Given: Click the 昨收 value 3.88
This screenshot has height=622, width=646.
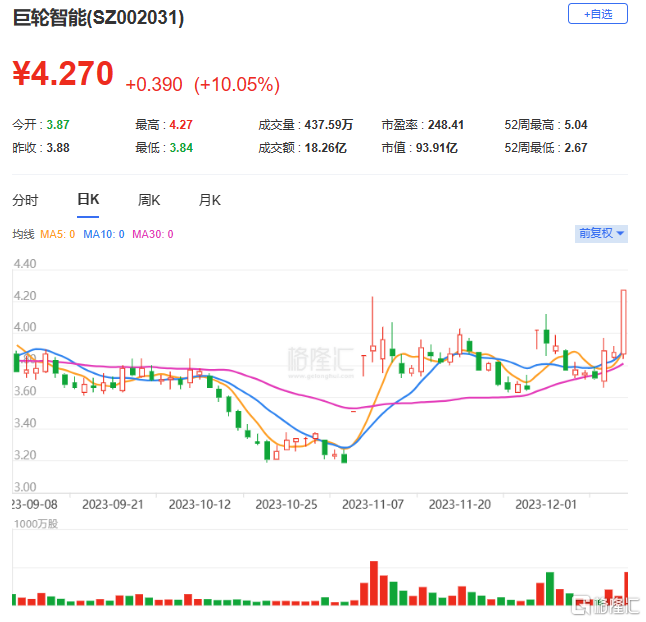Looking at the screenshot, I should tap(58, 148).
